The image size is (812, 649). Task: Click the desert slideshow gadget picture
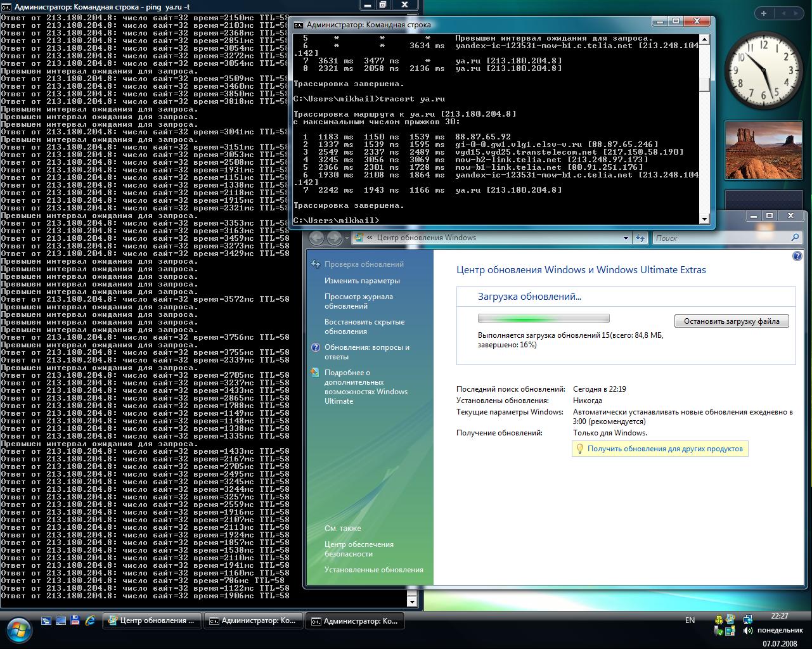pyautogui.click(x=763, y=151)
